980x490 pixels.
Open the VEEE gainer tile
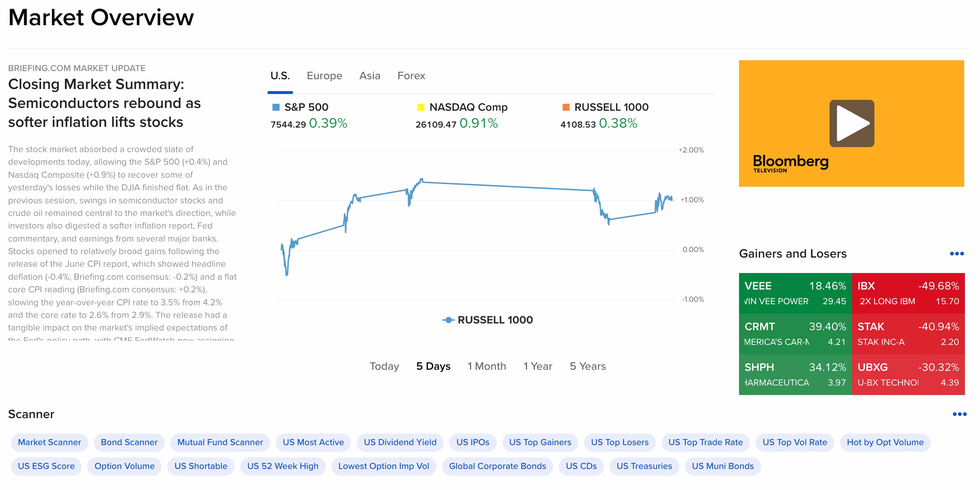[x=795, y=293]
